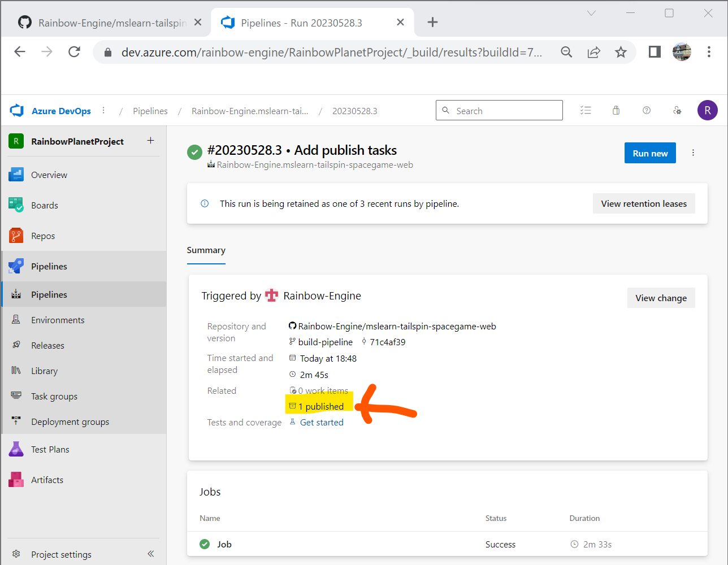Collapse the sidebar with double-chevron icon
Screen dimensions: 728x565
(151, 554)
